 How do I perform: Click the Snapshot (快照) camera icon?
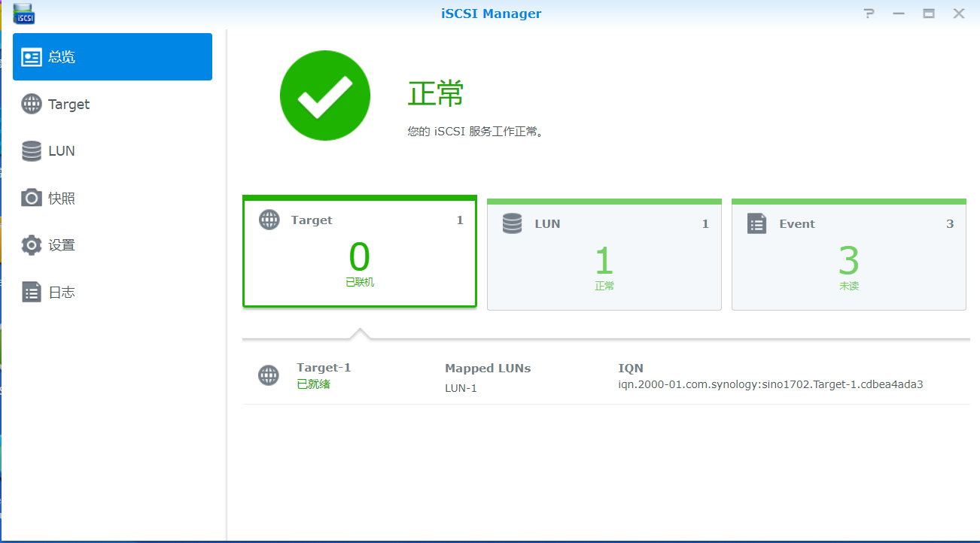[32, 199]
